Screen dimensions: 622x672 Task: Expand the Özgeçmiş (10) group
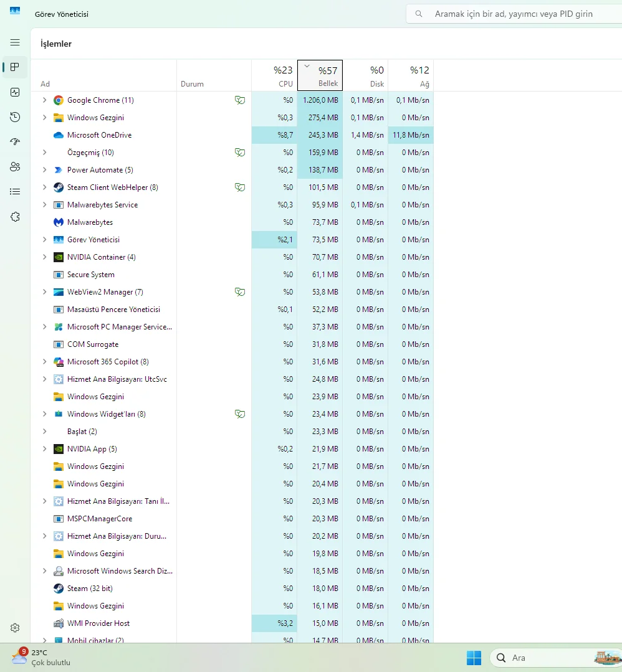coord(44,153)
